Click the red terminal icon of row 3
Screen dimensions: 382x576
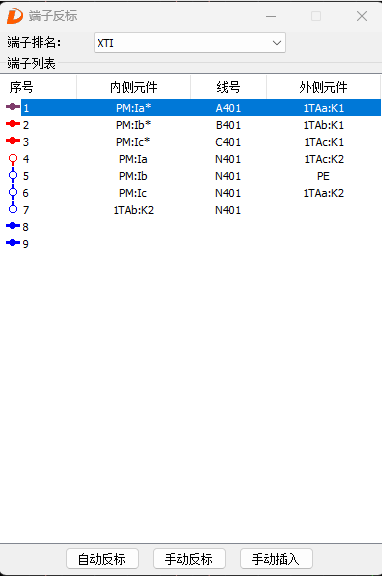click(x=13, y=141)
